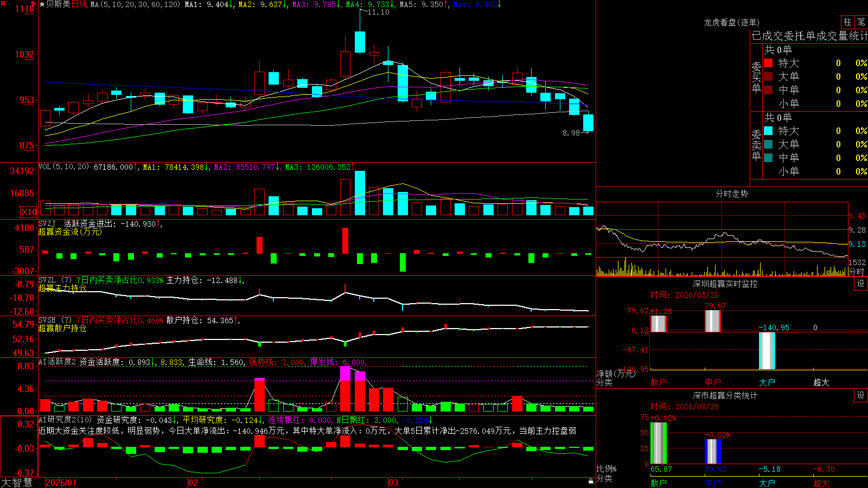Screen dimensions: 868x488
Task: Open 设 settings for 深圳超赢实时监控
Action: click(x=861, y=284)
